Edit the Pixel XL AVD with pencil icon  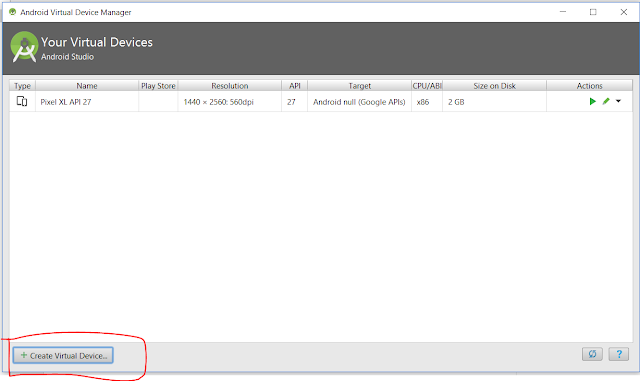click(x=606, y=101)
